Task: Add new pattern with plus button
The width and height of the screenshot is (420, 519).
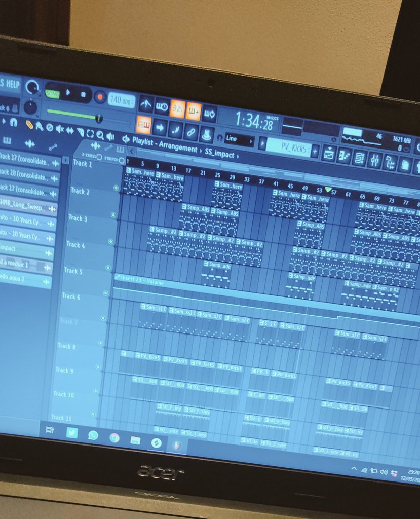Action: point(315,152)
